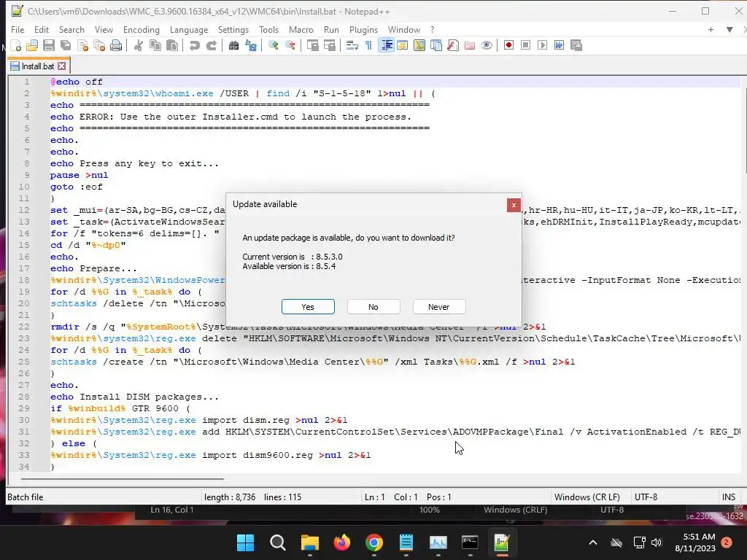Toggle INS insert mode in status bar
The width and height of the screenshot is (747, 560).
coord(729,497)
